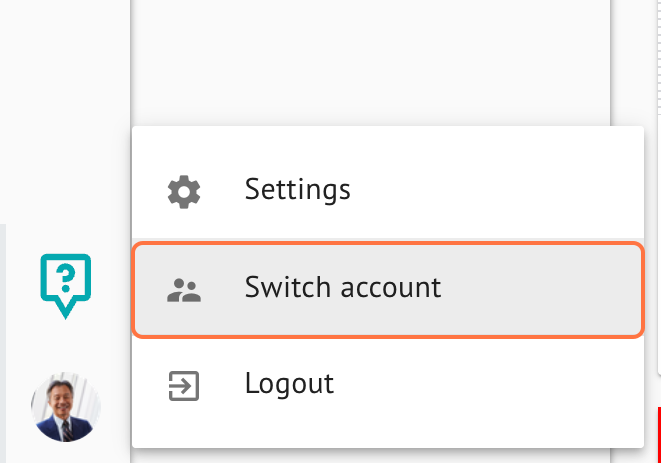Click the red element at the right edge

(659, 435)
